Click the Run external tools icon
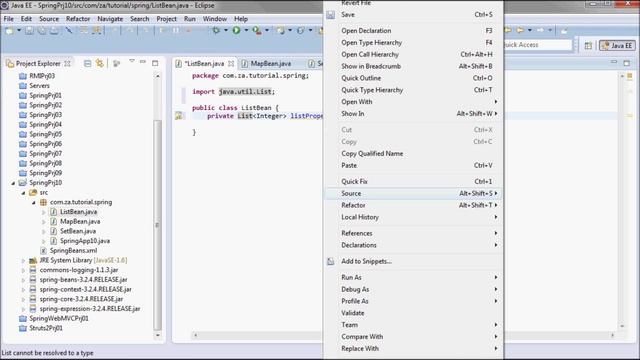 (257, 31)
